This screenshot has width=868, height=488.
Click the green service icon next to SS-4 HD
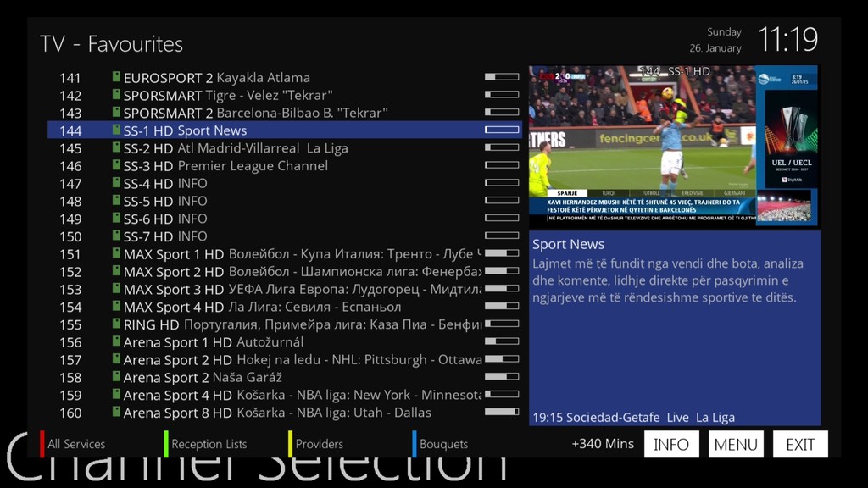coord(116,183)
